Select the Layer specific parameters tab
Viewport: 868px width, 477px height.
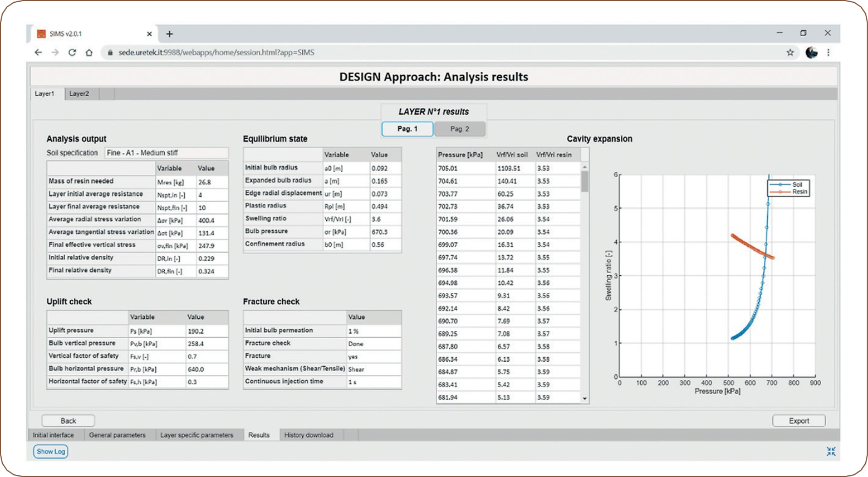pyautogui.click(x=197, y=435)
